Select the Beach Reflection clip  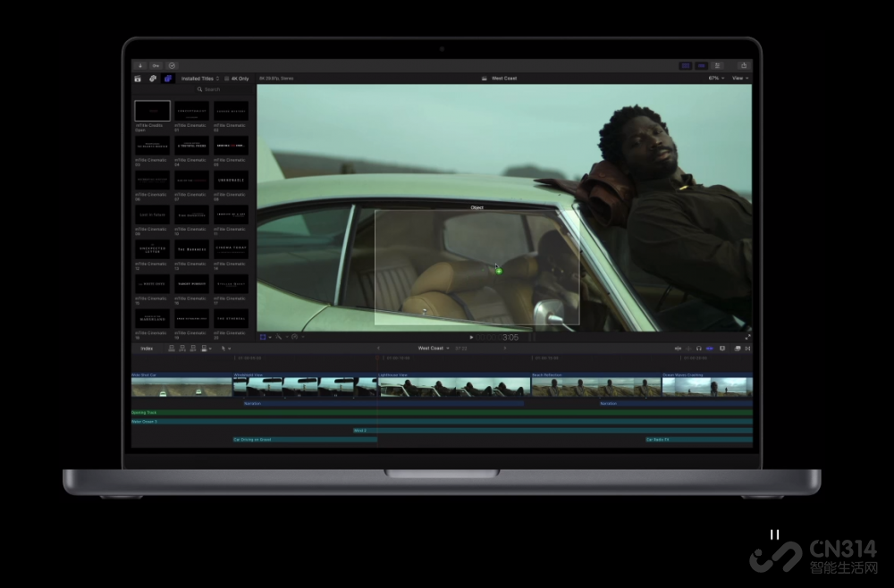pyautogui.click(x=595, y=384)
